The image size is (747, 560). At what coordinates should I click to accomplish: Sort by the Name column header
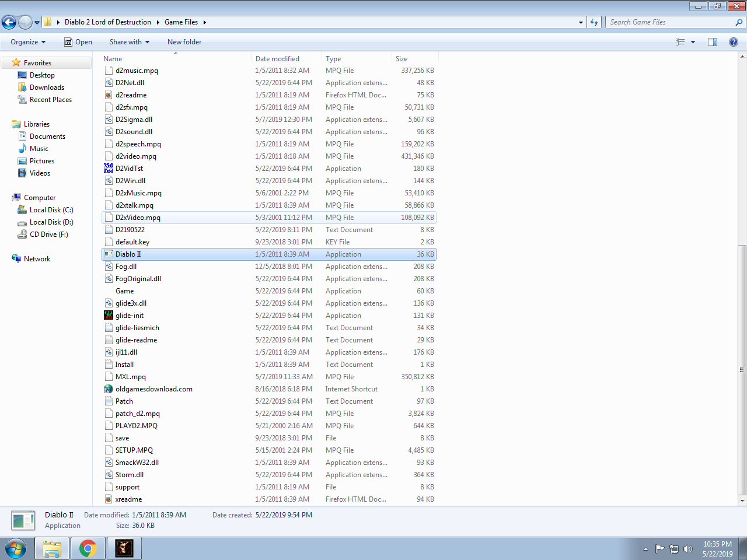(176, 58)
